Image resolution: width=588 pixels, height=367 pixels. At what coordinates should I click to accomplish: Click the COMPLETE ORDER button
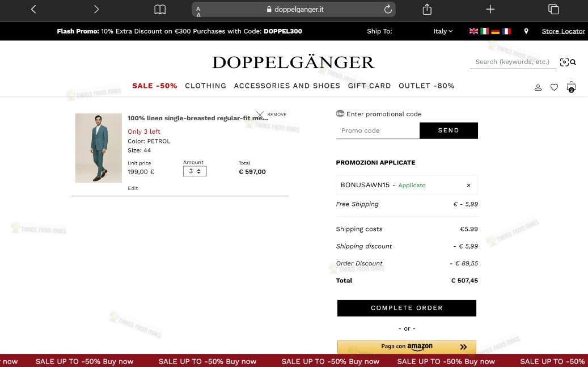coord(407,308)
